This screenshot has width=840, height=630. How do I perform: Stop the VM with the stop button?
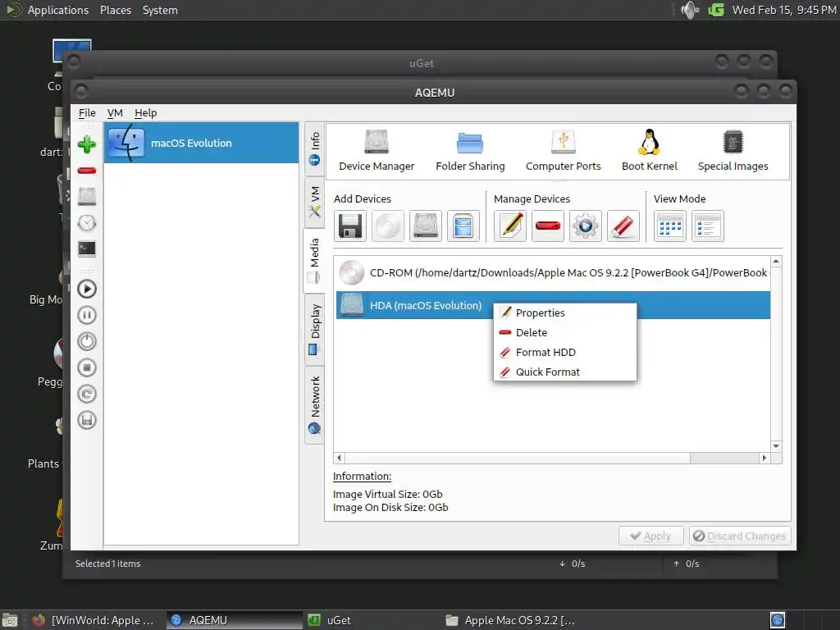[87, 367]
